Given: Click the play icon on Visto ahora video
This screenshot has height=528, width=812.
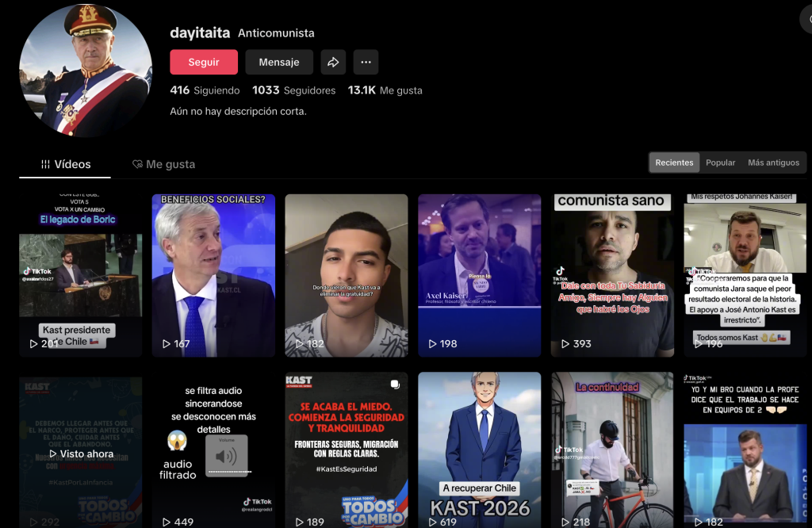Looking at the screenshot, I should (54, 454).
